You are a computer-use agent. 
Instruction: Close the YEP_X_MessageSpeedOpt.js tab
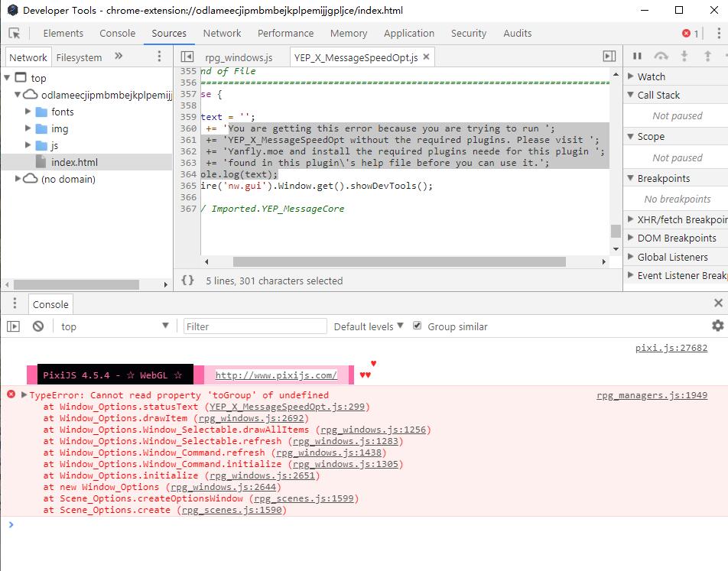pyautogui.click(x=426, y=57)
